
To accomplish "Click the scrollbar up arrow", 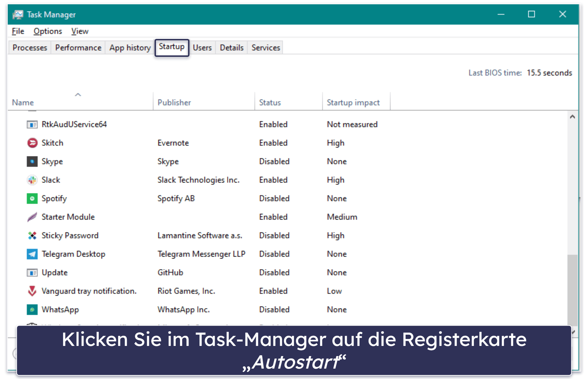I will 572,117.
